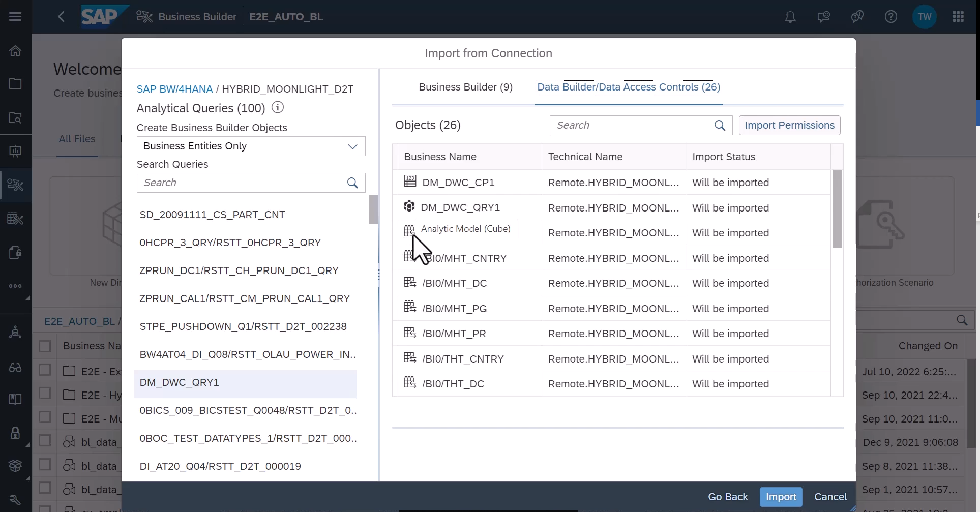Select query STPE_PUSHDOWN_Q1/RSTT_D2T_002238

pyautogui.click(x=245, y=326)
